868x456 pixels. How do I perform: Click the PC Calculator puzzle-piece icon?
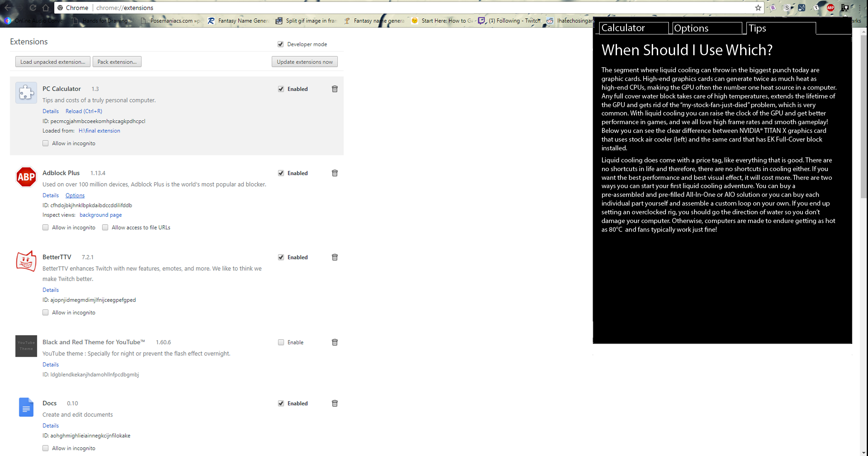[26, 92]
